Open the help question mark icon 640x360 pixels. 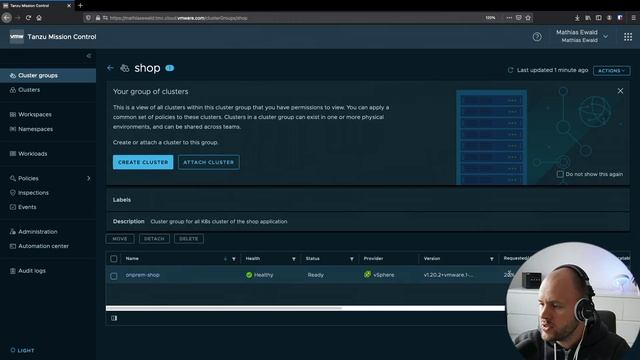pos(537,37)
